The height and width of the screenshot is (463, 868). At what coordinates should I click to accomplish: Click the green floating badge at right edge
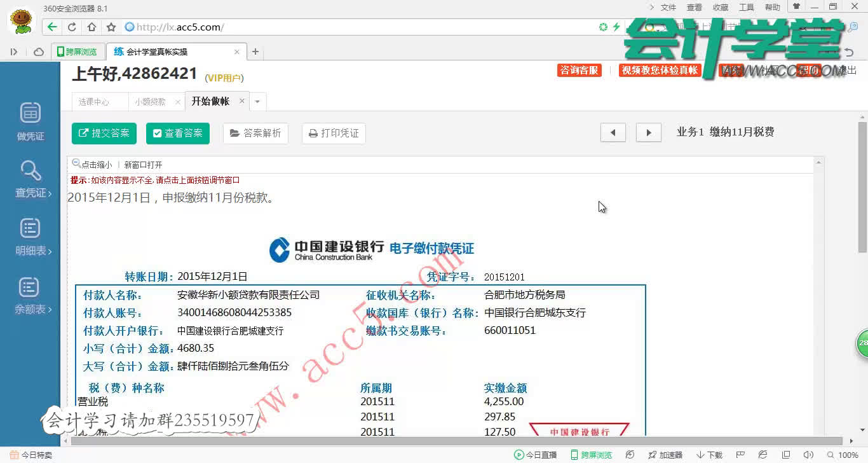862,343
